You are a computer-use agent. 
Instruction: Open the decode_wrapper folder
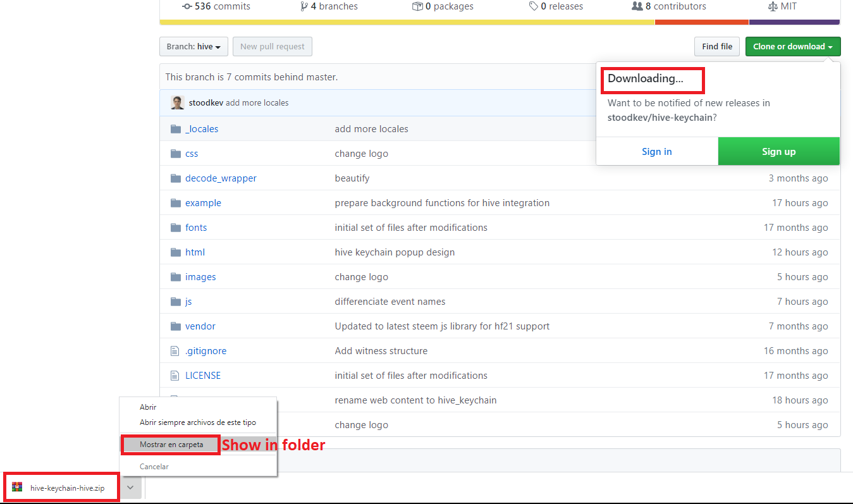(x=221, y=178)
